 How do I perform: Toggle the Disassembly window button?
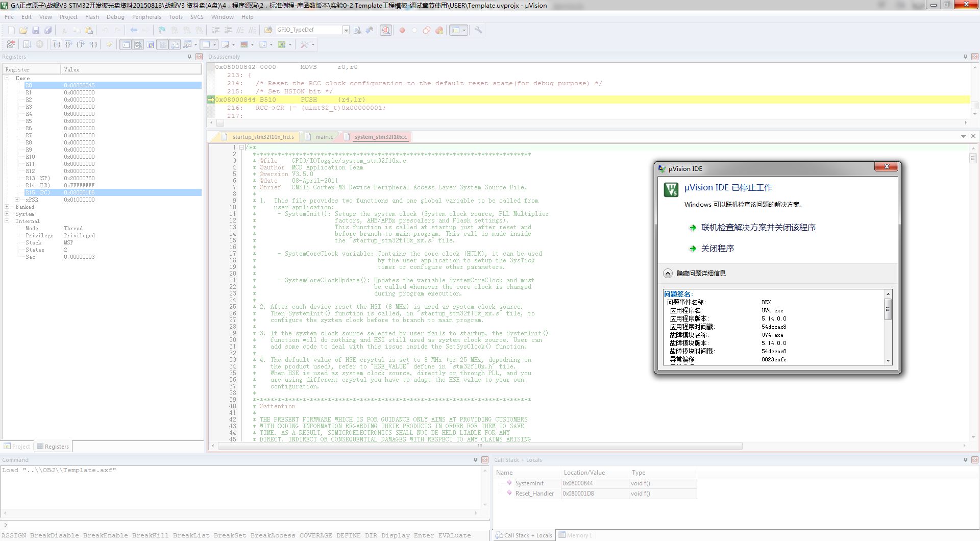click(138, 44)
